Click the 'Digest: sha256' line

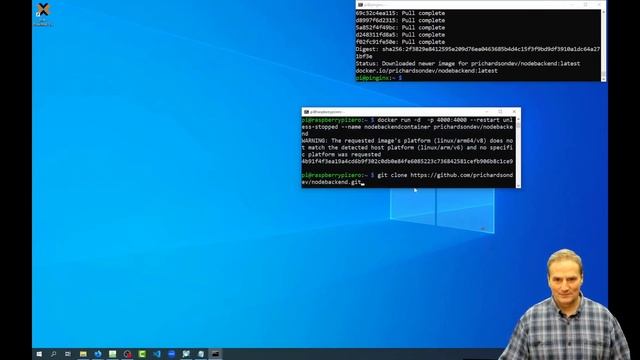click(x=478, y=49)
